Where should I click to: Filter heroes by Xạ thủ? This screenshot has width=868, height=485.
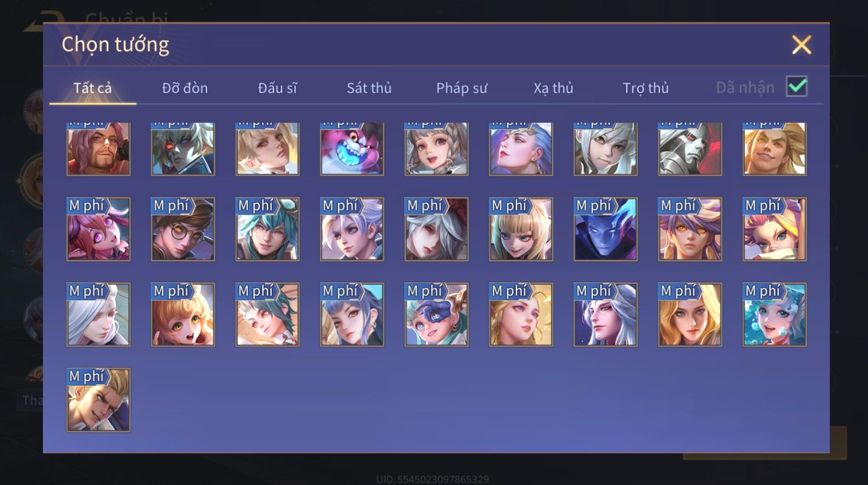554,88
